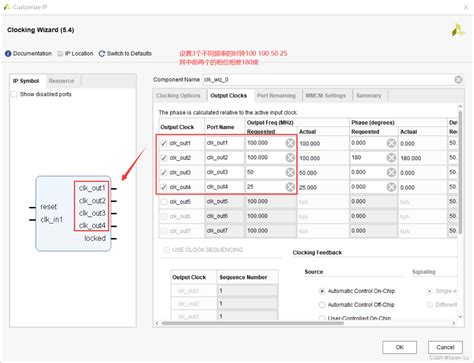This screenshot has height=363, width=474.
Task: Toggle the Show disabled ports checkbox
Action: 14,94
